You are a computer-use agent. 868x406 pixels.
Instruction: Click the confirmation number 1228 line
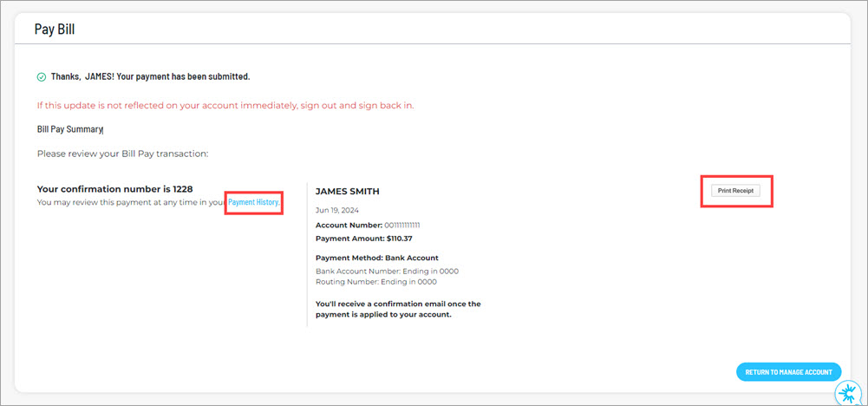point(117,189)
